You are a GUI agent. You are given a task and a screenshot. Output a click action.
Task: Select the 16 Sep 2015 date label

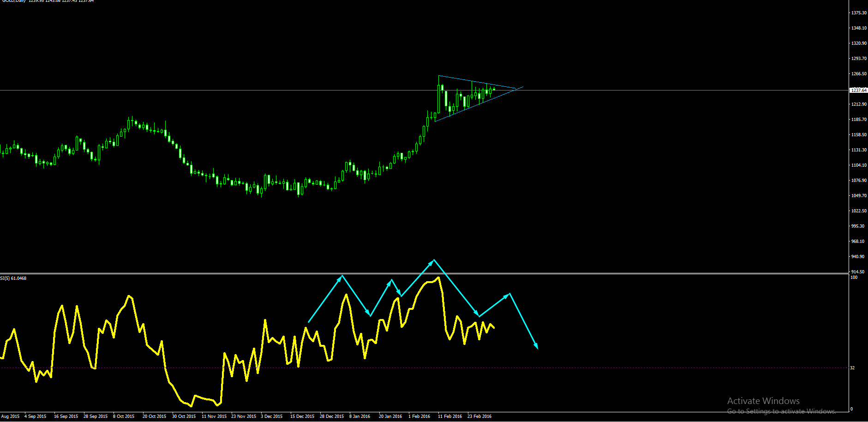click(x=66, y=416)
